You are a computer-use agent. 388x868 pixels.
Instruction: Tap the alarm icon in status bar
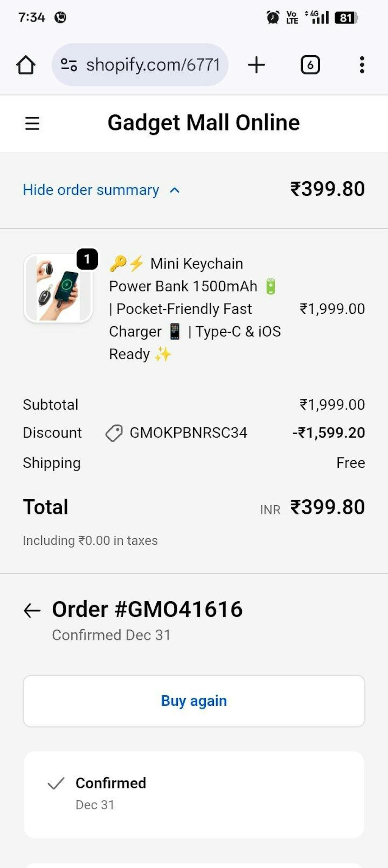click(x=273, y=17)
